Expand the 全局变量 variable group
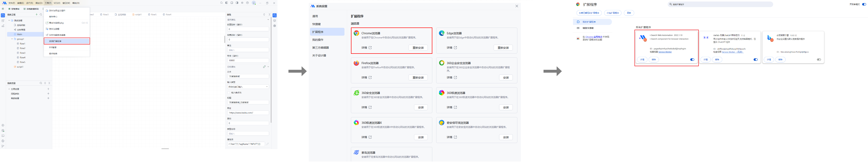The height and width of the screenshot is (163, 868). pos(9,89)
